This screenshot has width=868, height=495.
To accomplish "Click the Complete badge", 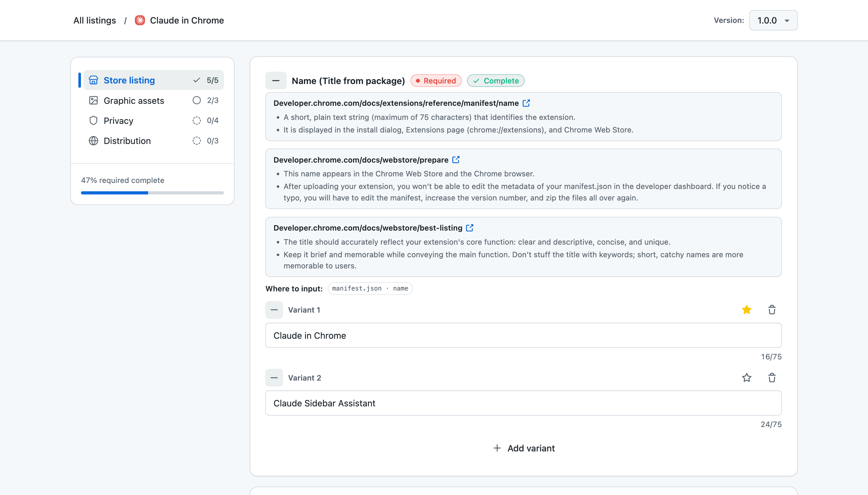I will tap(495, 81).
